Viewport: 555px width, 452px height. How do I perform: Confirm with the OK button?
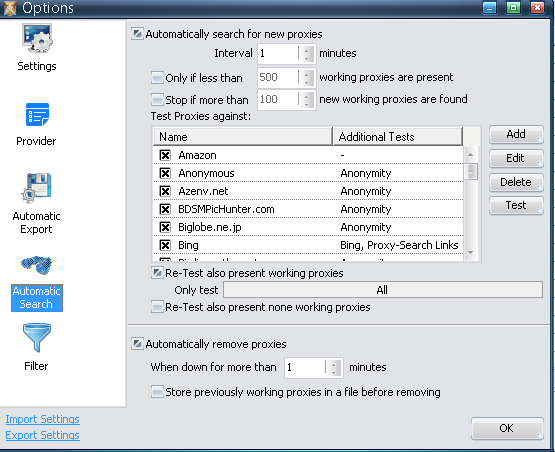507,428
